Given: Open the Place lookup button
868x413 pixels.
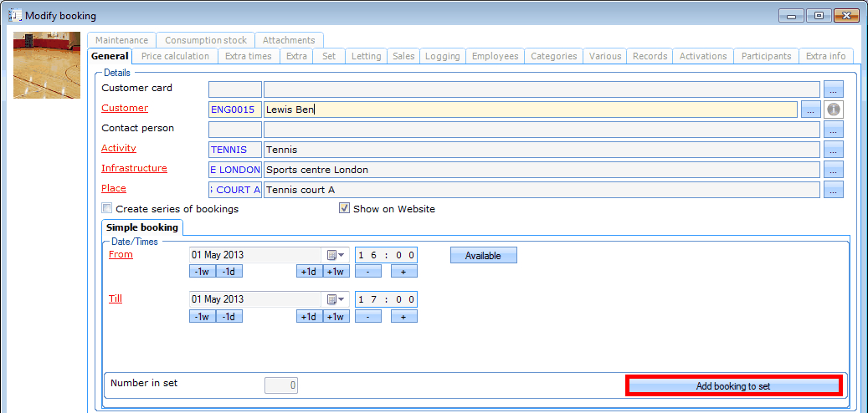Looking at the screenshot, I should click(833, 190).
